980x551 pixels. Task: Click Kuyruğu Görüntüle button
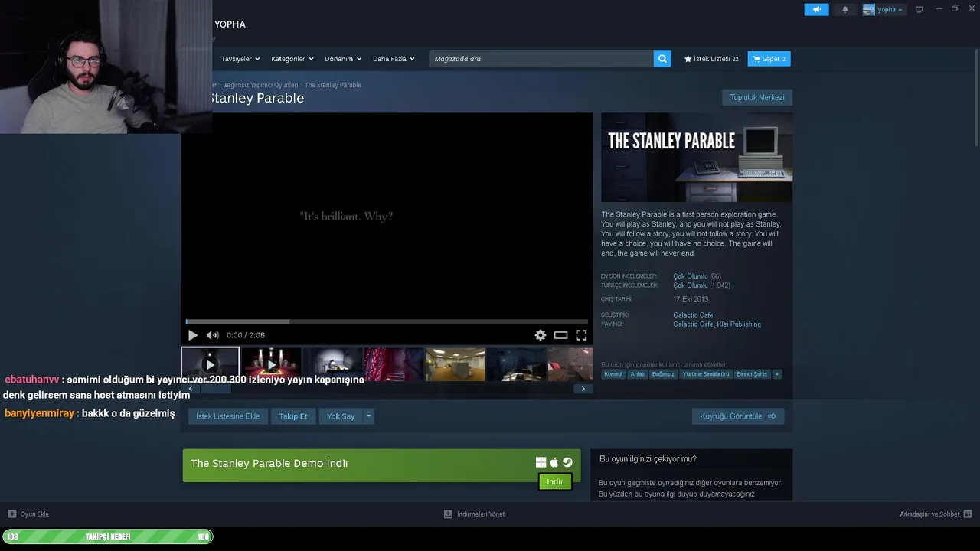coord(738,416)
